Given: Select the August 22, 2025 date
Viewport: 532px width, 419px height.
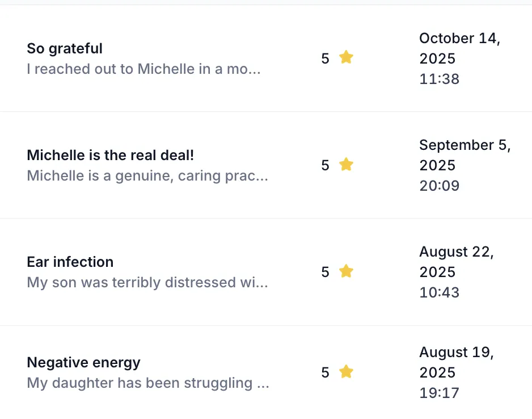Looking at the screenshot, I should (457, 262).
